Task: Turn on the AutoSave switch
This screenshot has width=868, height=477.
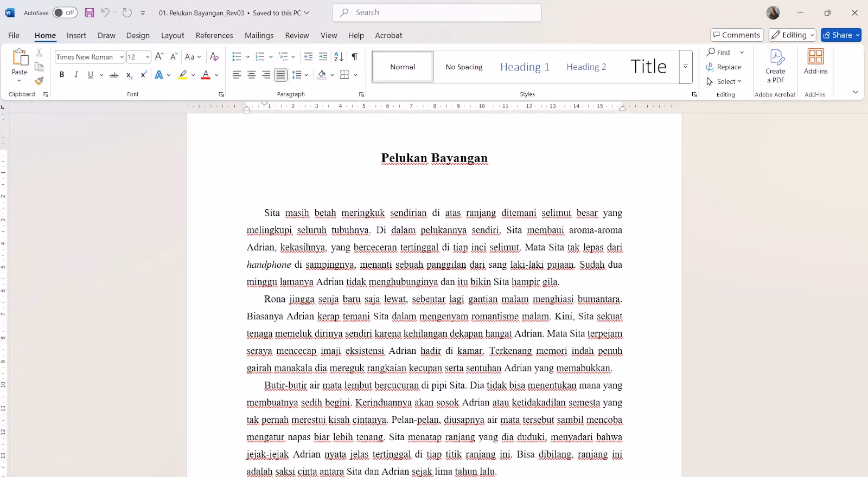Action: coord(65,12)
